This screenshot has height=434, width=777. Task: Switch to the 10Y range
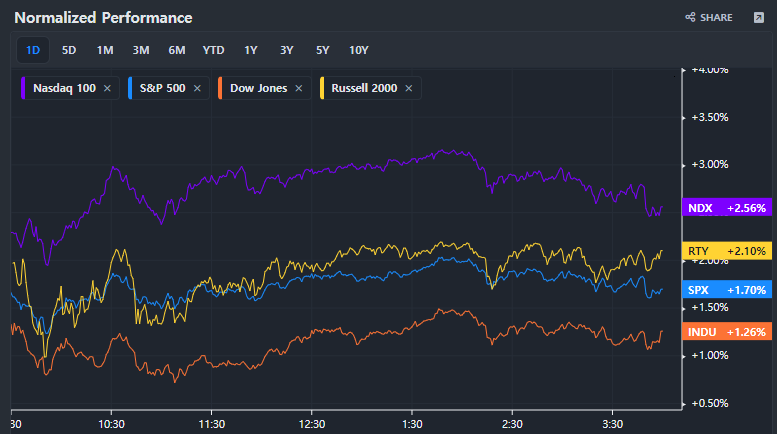pos(358,50)
